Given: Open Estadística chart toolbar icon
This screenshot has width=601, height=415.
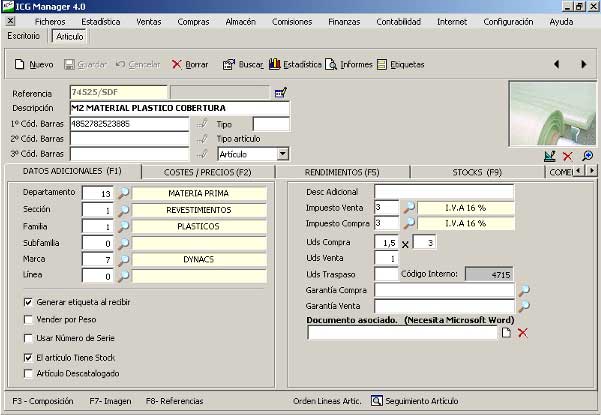Looking at the screenshot, I should pyautogui.click(x=275, y=64).
